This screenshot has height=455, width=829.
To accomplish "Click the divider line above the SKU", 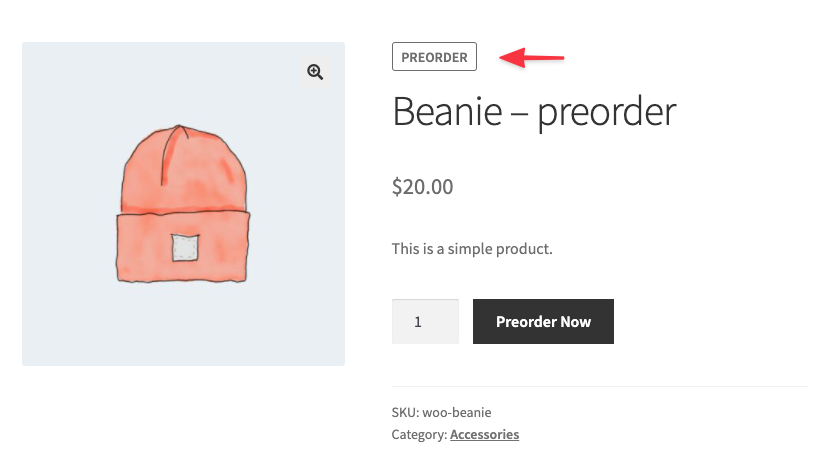I will (599, 386).
